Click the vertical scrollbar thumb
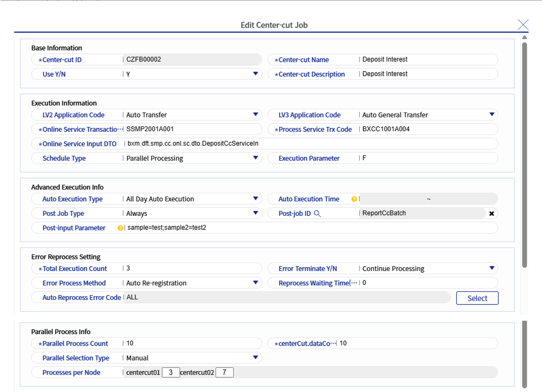This screenshot has width=542, height=392. click(x=525, y=154)
